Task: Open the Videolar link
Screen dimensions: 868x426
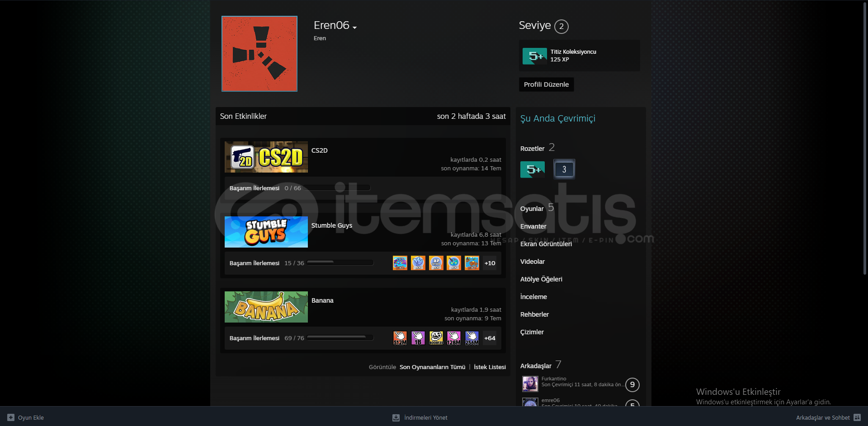Action: pos(532,262)
